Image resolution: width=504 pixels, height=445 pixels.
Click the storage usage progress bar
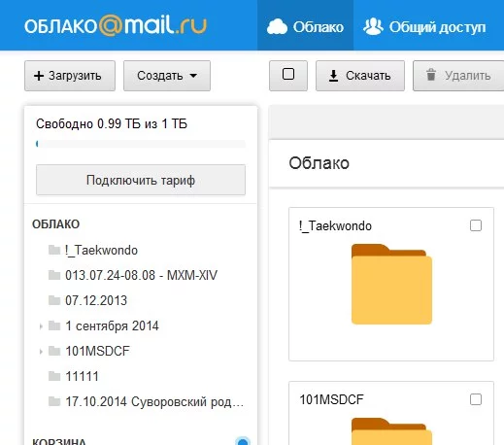tap(141, 144)
